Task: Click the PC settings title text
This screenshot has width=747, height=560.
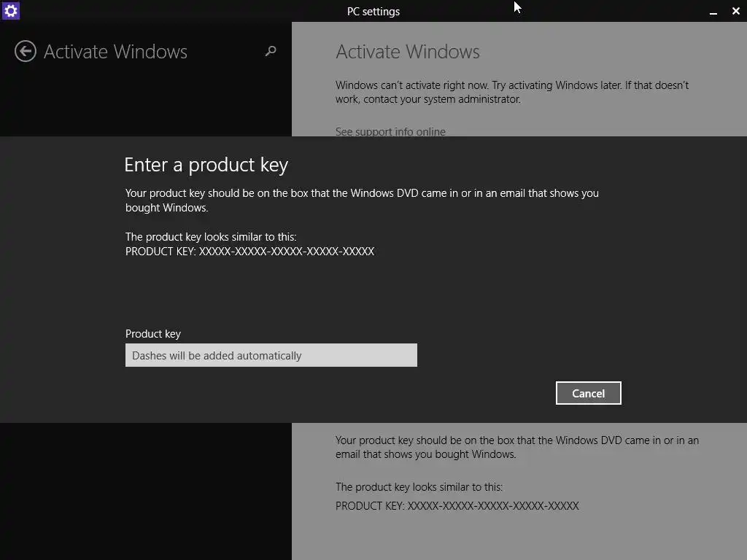Action: pos(373,12)
